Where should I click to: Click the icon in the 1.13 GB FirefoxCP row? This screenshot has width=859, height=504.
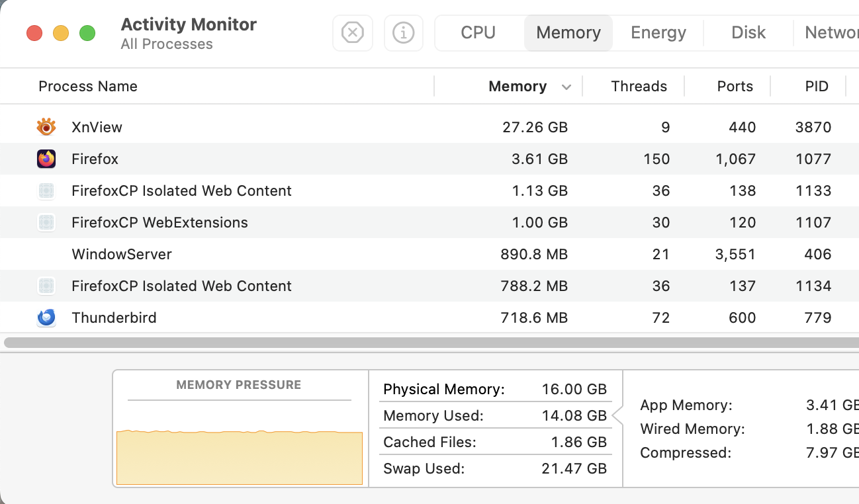pyautogui.click(x=46, y=190)
